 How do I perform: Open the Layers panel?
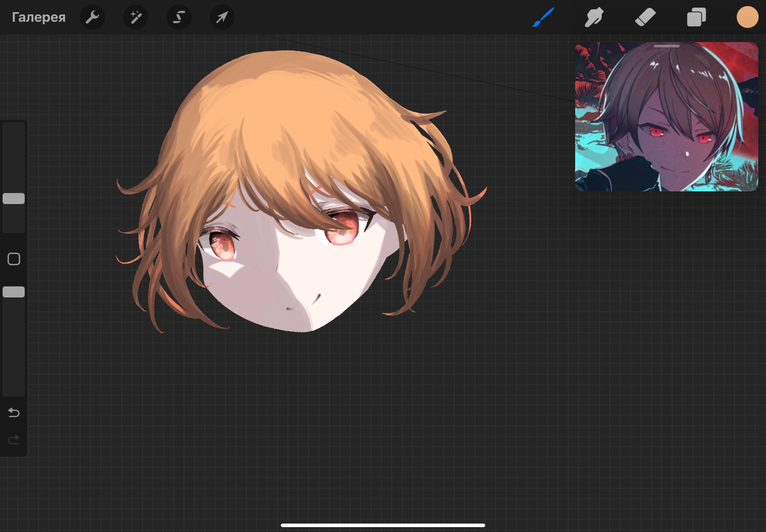696,17
